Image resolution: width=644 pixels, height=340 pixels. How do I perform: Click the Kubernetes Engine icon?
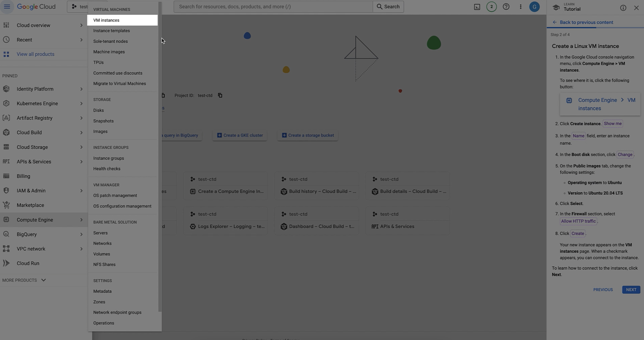(x=6, y=103)
